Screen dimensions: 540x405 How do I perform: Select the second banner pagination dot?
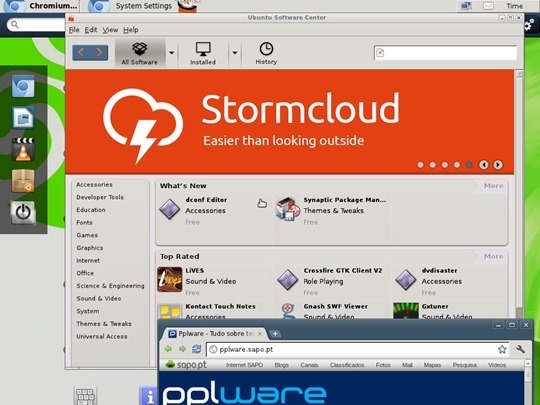pos(433,165)
